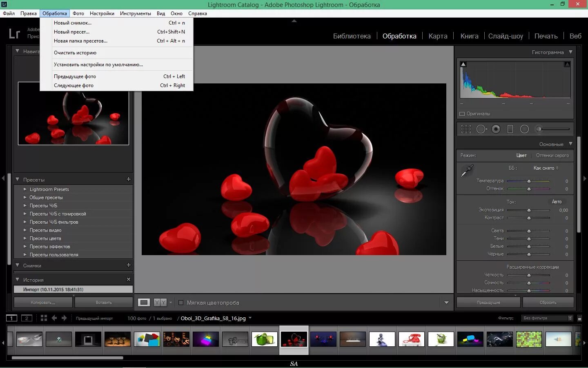
Task: Open the Обработка menu
Action: (x=55, y=13)
